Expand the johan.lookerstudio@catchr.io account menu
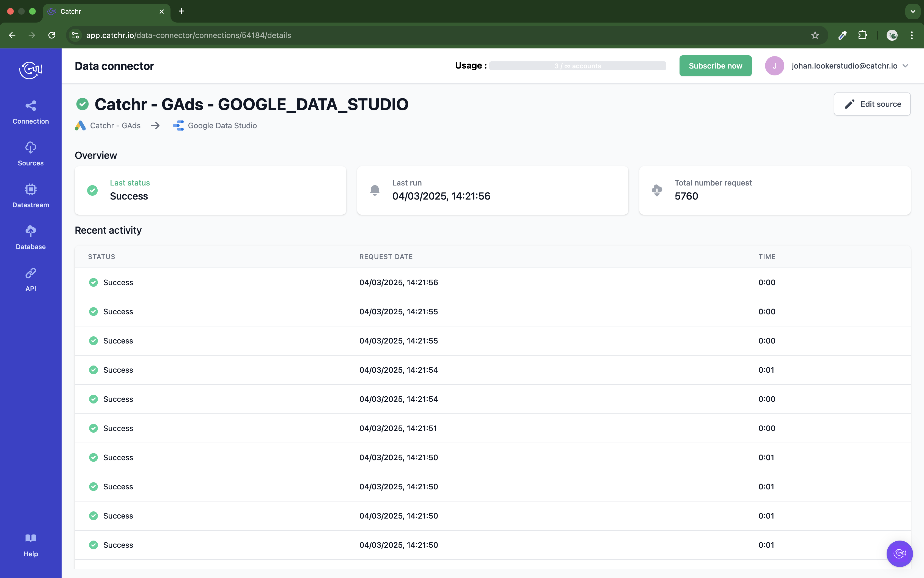 [x=849, y=66]
